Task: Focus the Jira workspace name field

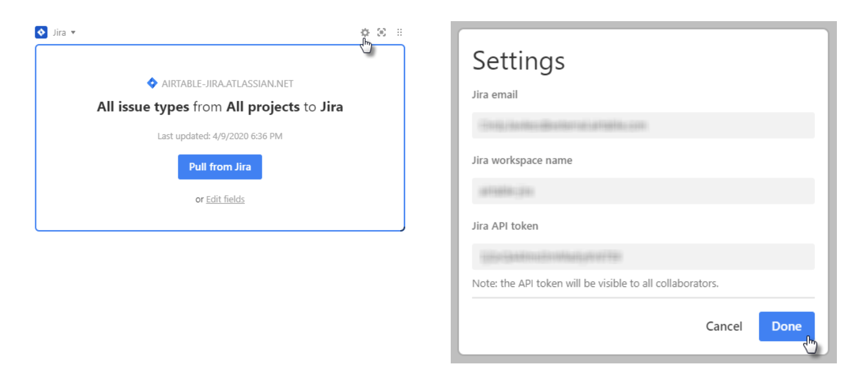Action: click(x=643, y=191)
